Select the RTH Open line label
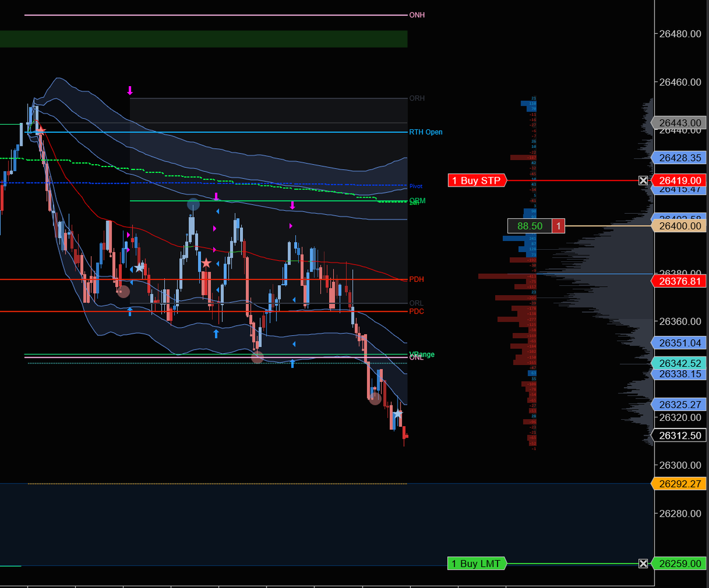Screen dimensions: 709x588 (x=425, y=132)
